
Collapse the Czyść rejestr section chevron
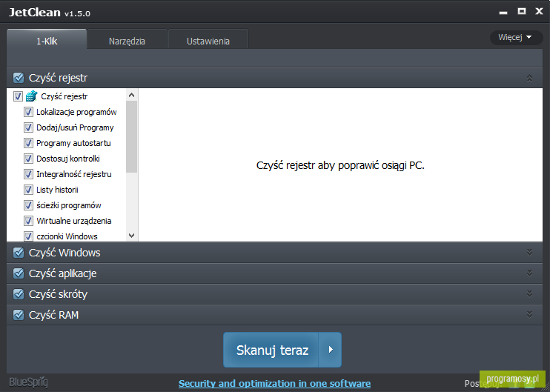[x=529, y=78]
